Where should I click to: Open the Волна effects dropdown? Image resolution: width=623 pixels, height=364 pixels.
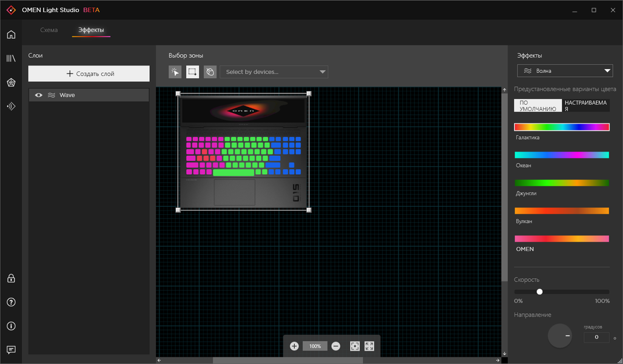(565, 71)
